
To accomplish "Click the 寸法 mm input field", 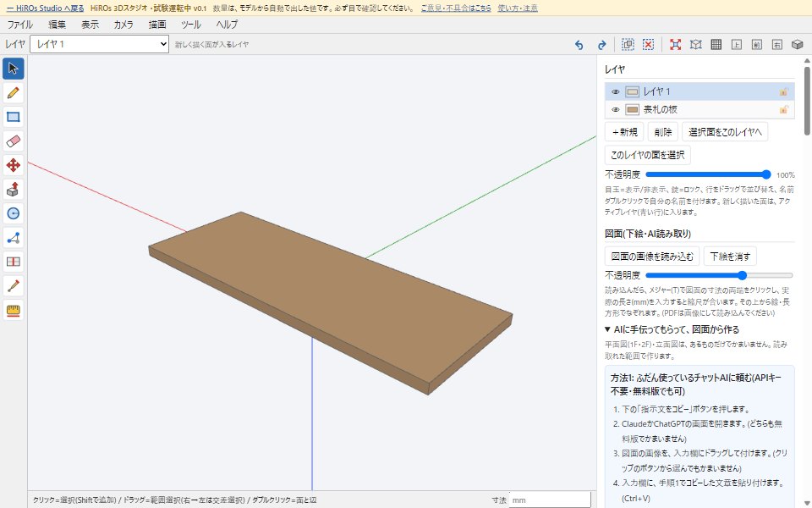I will [550, 500].
